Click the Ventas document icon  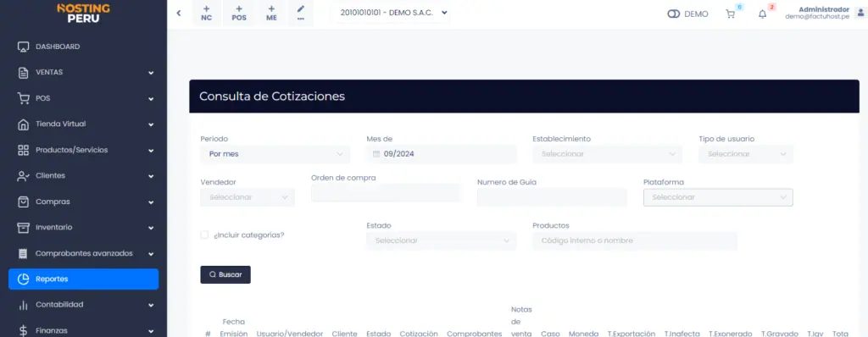click(x=23, y=73)
